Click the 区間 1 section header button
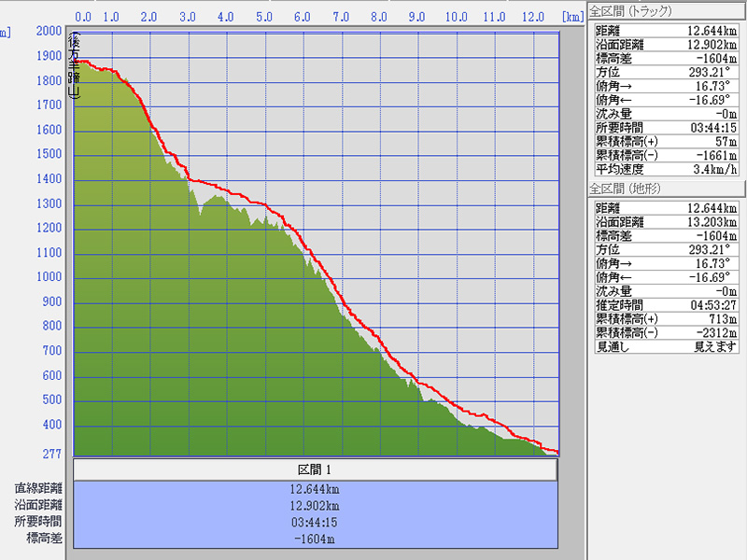Image resolution: width=747 pixels, height=560 pixels. coord(315,469)
